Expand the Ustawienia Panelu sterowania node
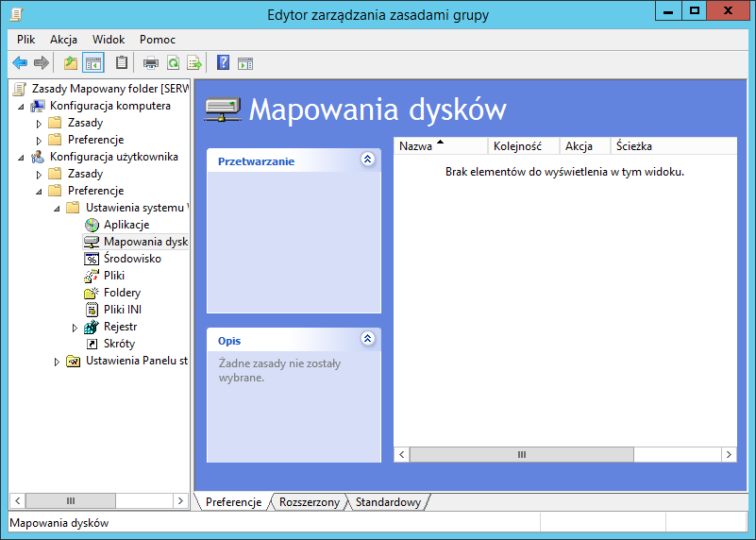This screenshot has width=756, height=540. pyautogui.click(x=57, y=362)
